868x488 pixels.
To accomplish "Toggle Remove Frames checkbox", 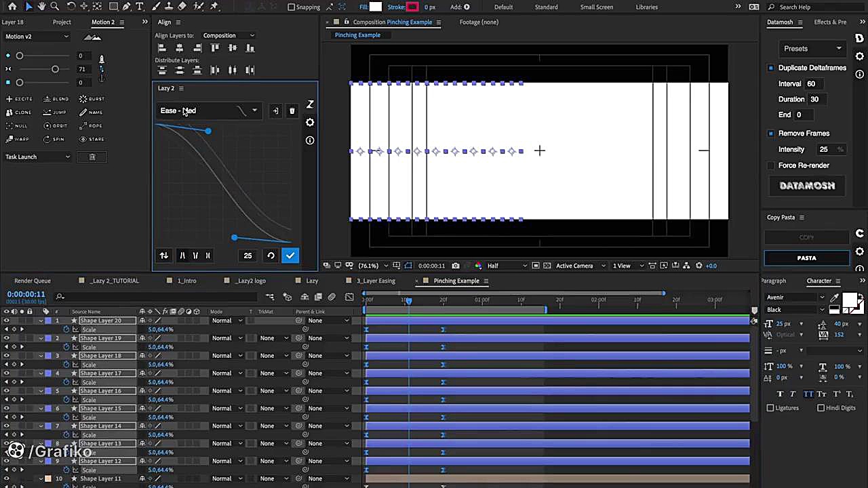I will pos(771,134).
